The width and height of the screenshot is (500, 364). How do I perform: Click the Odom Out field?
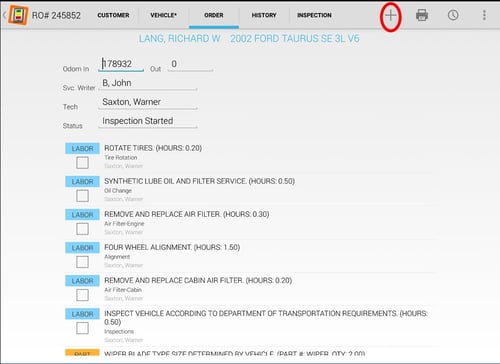pos(190,64)
